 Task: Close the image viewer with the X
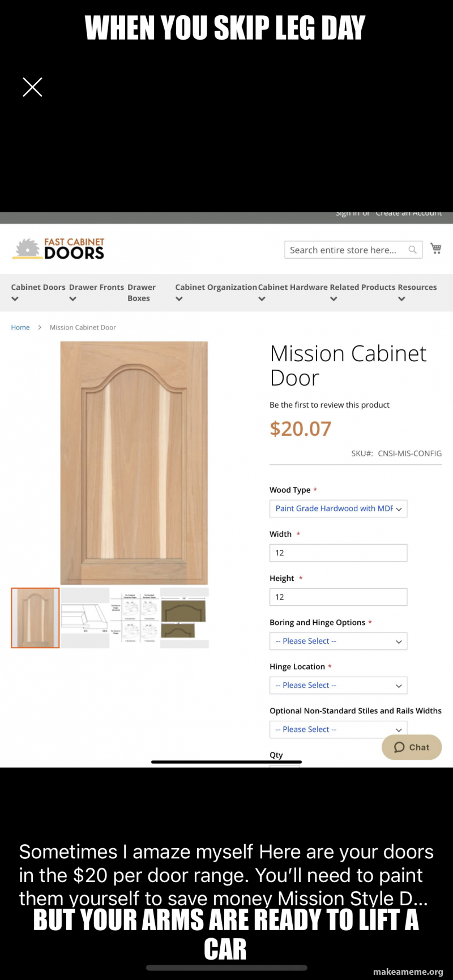click(x=32, y=87)
